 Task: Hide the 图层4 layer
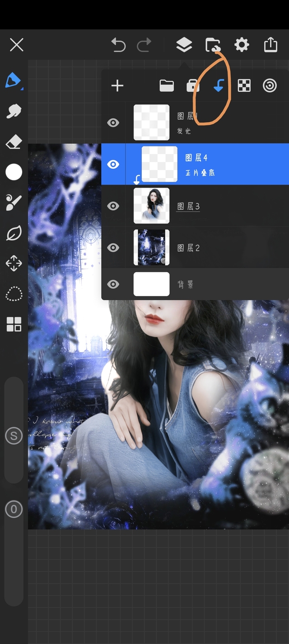tap(113, 164)
